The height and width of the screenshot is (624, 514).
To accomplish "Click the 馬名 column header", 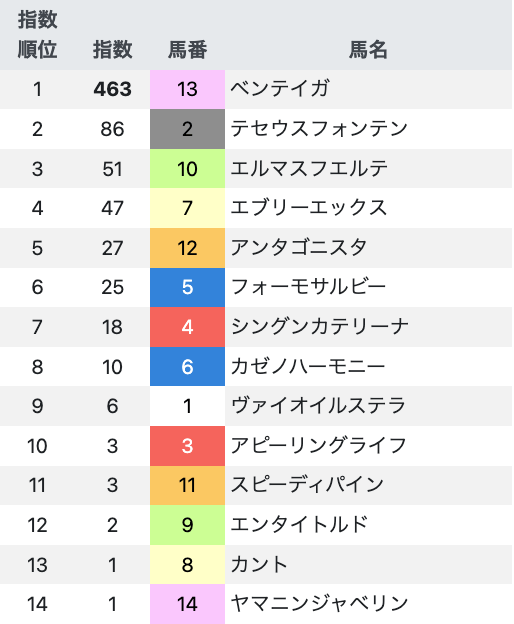I will (x=368, y=50).
